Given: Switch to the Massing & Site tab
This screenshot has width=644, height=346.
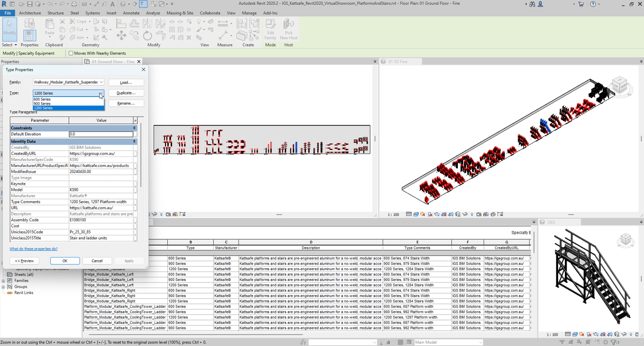Looking at the screenshot, I should [180, 13].
